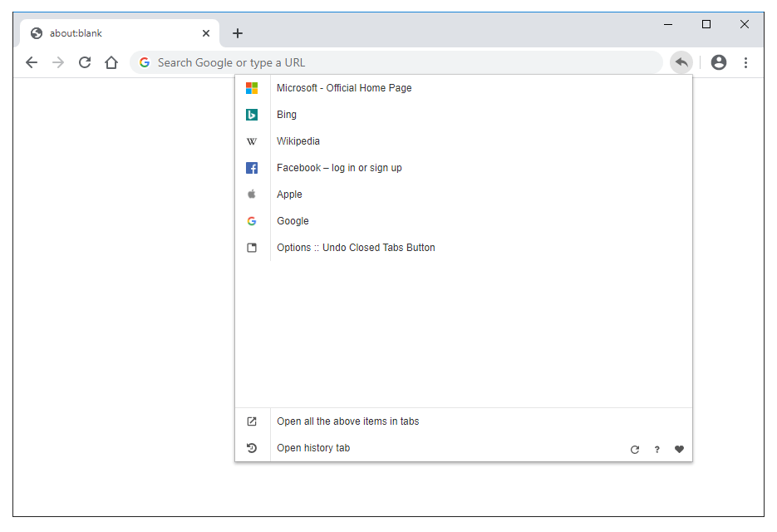Click the Undo Closed Tabs extension icon

[681, 62]
